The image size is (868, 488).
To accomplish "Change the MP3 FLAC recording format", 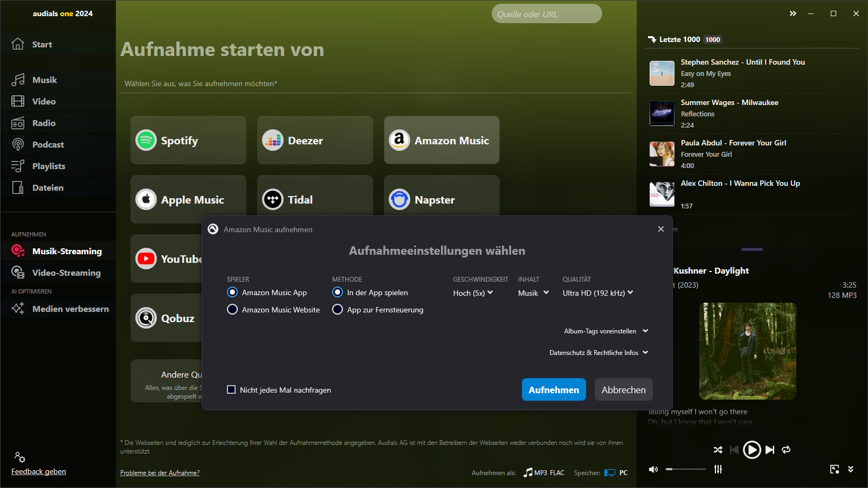I will click(545, 473).
